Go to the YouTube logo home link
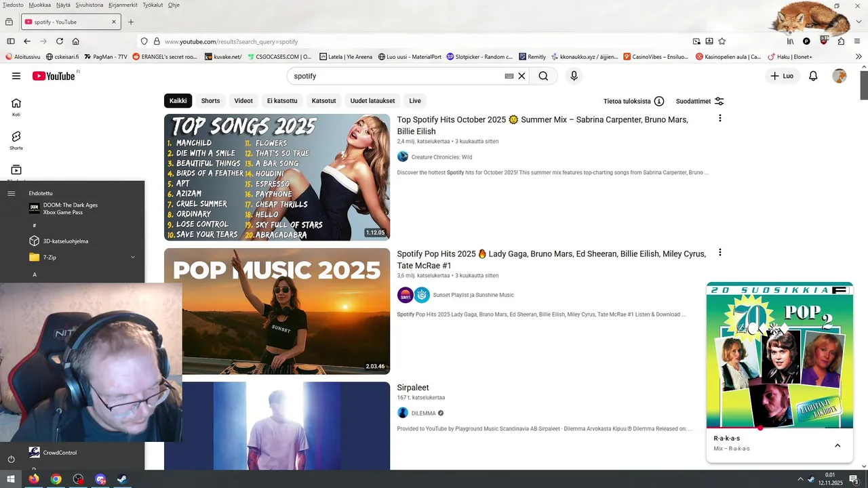The height and width of the screenshot is (488, 868). pos(54,76)
